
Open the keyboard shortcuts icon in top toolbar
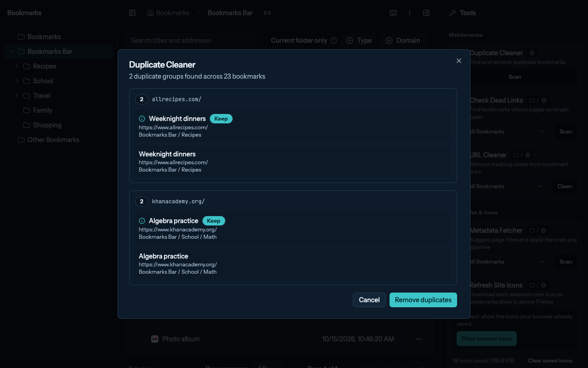(393, 13)
